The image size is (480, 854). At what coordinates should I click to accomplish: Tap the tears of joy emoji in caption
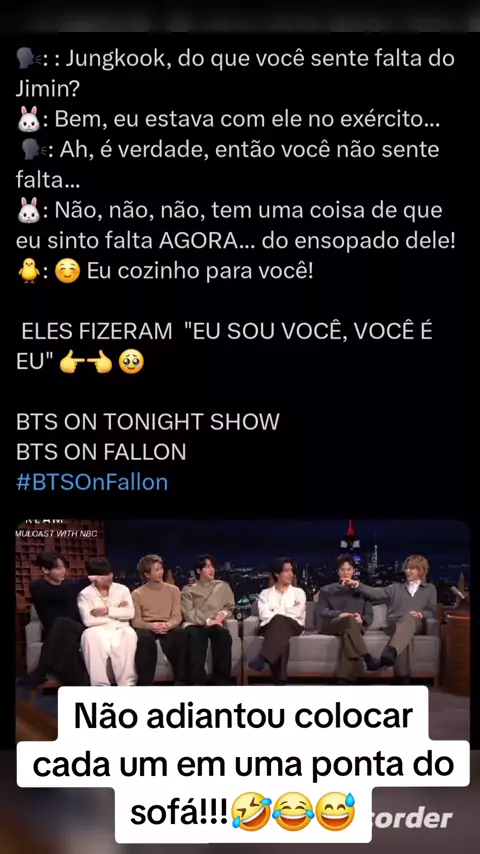293,811
